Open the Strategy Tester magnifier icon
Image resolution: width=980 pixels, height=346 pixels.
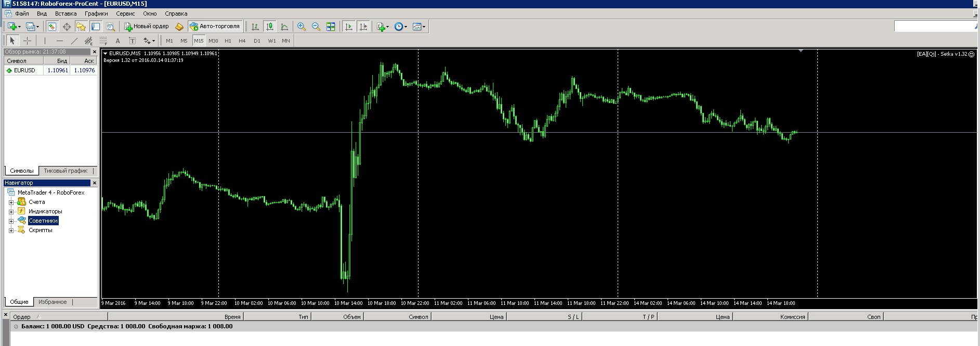pos(110,27)
